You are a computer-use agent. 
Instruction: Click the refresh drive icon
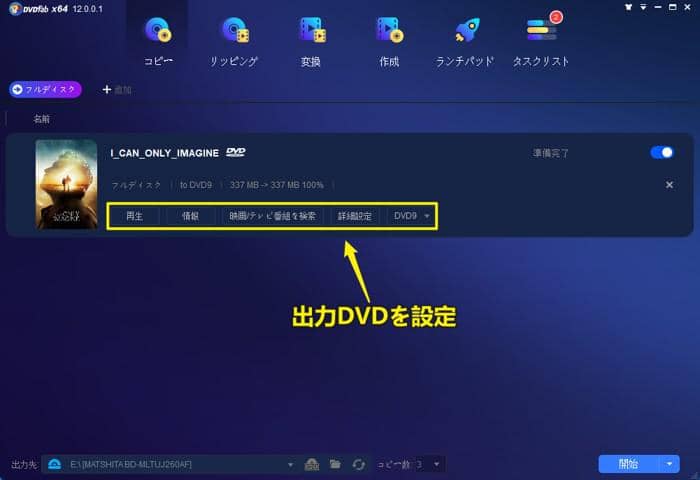(x=358, y=464)
